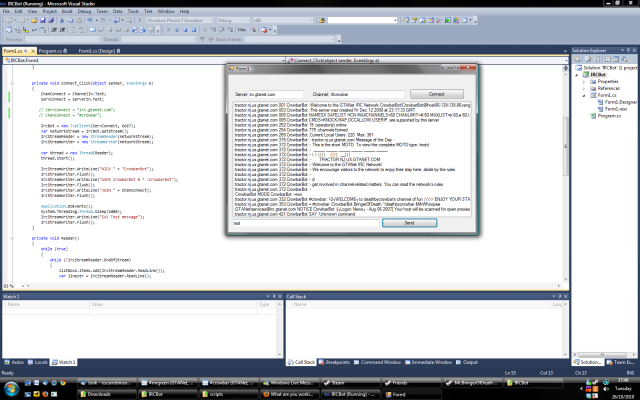Open the File menu
The width and height of the screenshot is (640, 400).
point(6,11)
